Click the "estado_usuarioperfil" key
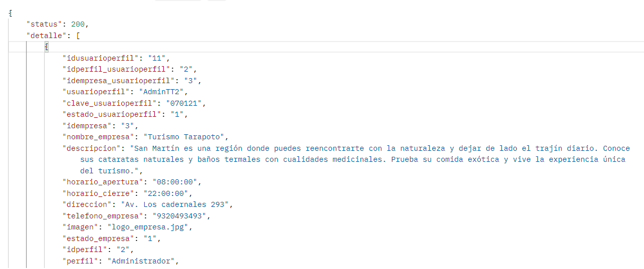644x269 pixels. coord(110,114)
